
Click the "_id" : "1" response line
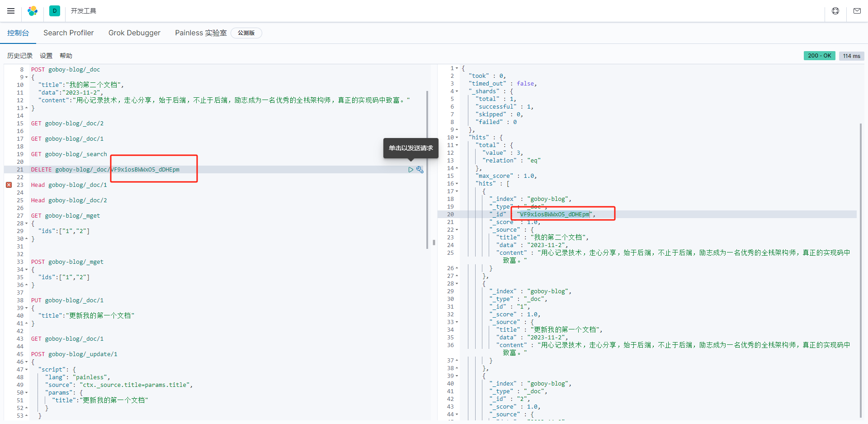509,307
